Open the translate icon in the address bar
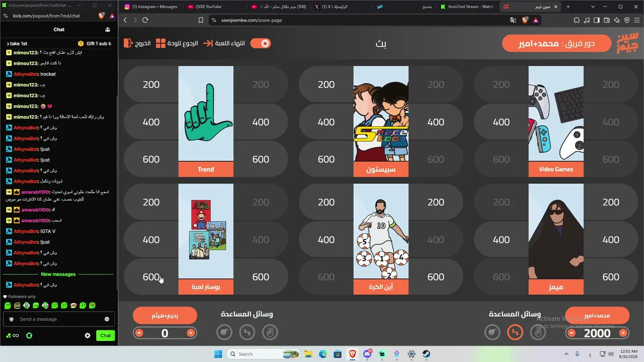The height and width of the screenshot is (362, 644). coord(513,20)
